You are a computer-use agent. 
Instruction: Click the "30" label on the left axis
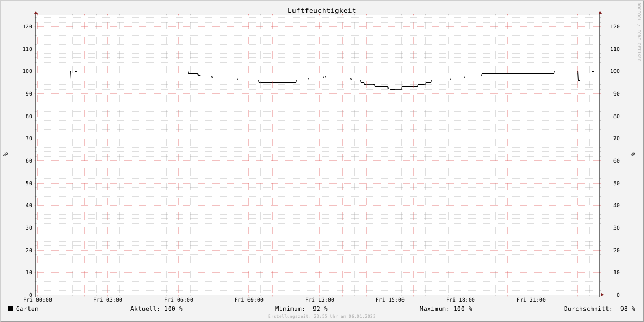29,228
